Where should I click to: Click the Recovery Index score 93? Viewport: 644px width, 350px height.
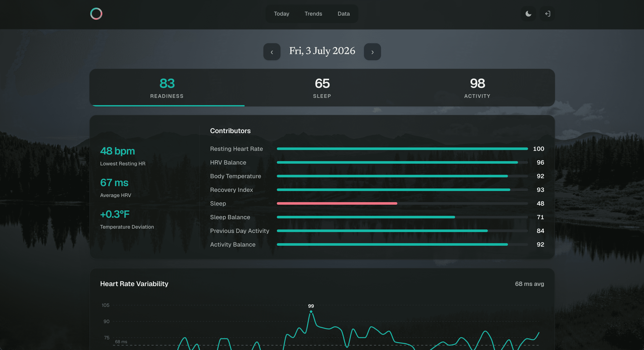point(540,190)
